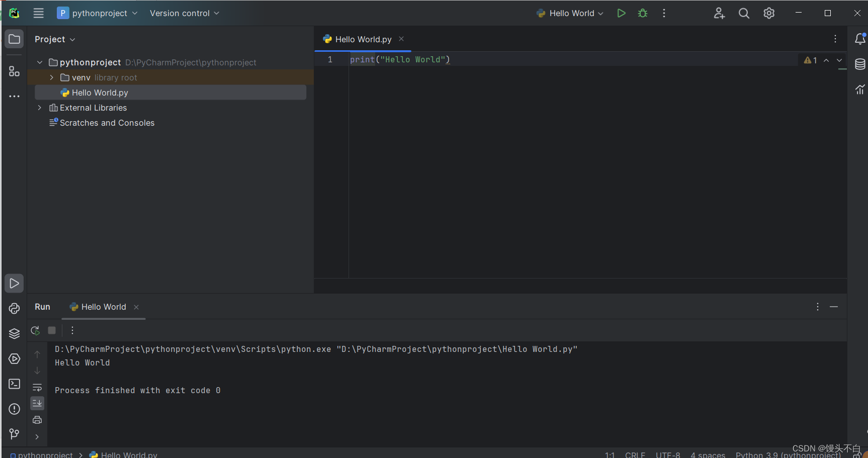Open the Git tool window icon
The width and height of the screenshot is (868, 458).
tap(14, 434)
